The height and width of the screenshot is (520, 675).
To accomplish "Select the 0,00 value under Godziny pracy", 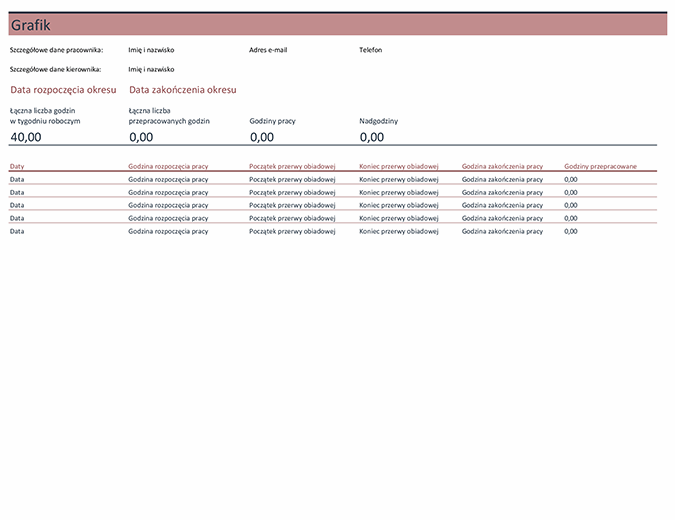I will pos(261,137).
